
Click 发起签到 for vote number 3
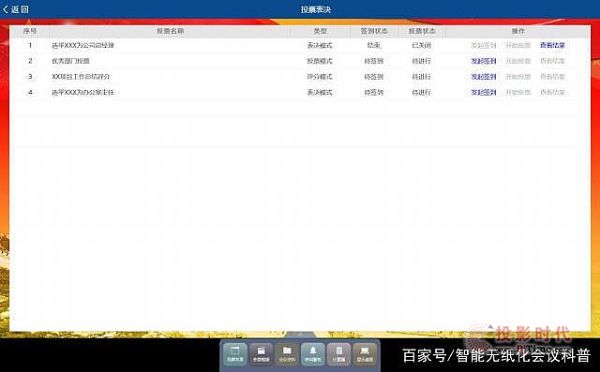click(483, 77)
